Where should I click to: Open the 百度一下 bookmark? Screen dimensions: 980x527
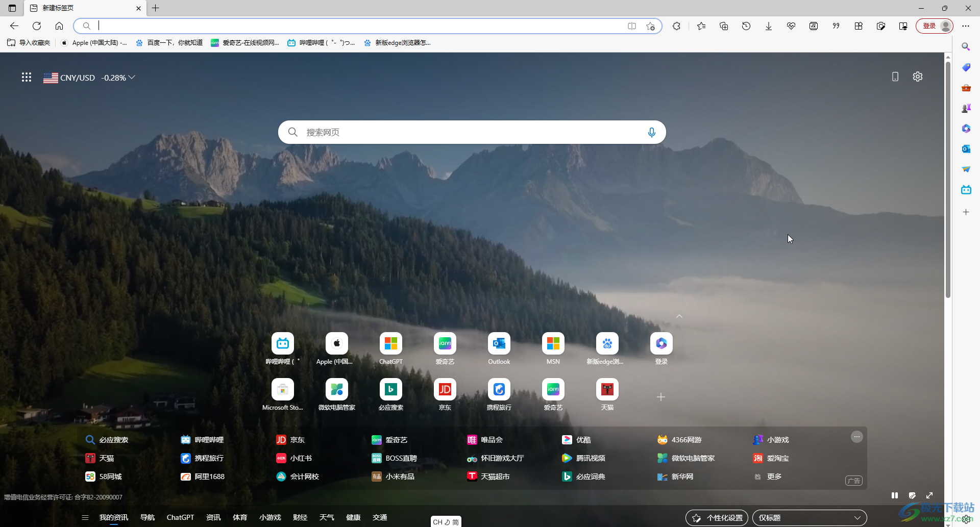(x=168, y=43)
